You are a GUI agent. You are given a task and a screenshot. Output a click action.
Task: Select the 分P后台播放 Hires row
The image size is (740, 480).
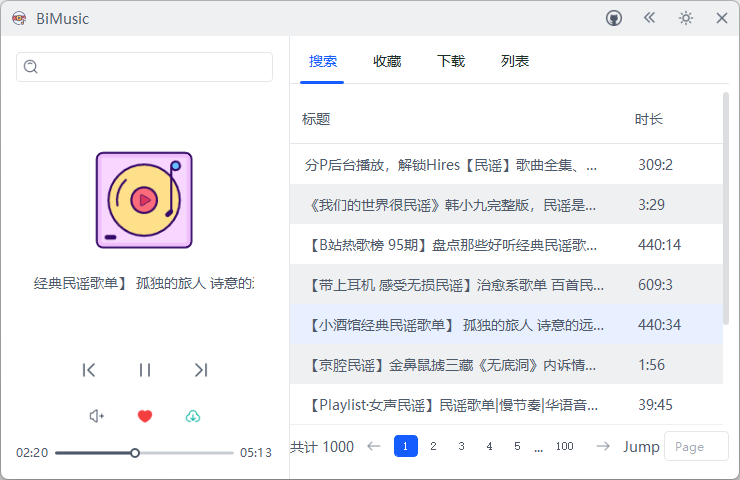(506, 165)
